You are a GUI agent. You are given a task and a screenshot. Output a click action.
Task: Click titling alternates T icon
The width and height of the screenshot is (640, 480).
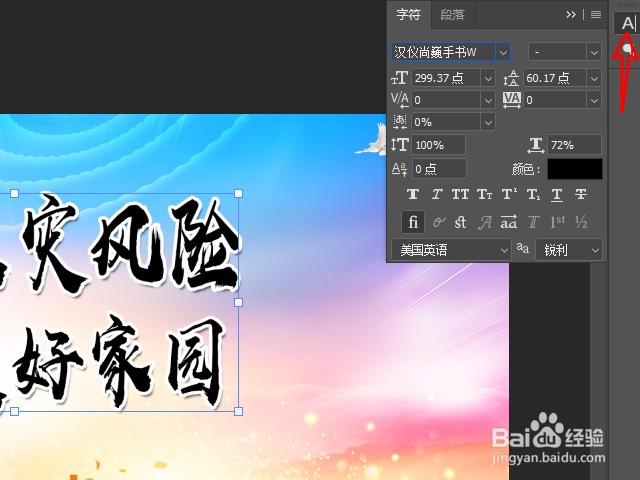click(x=533, y=222)
